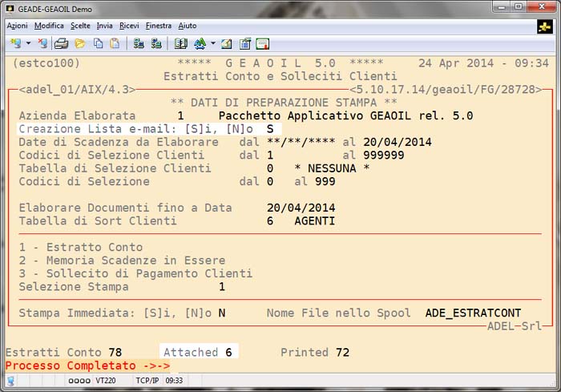The width and height of the screenshot is (561, 392).
Task: Click the Stampa Immediata N value
Action: [222, 312]
